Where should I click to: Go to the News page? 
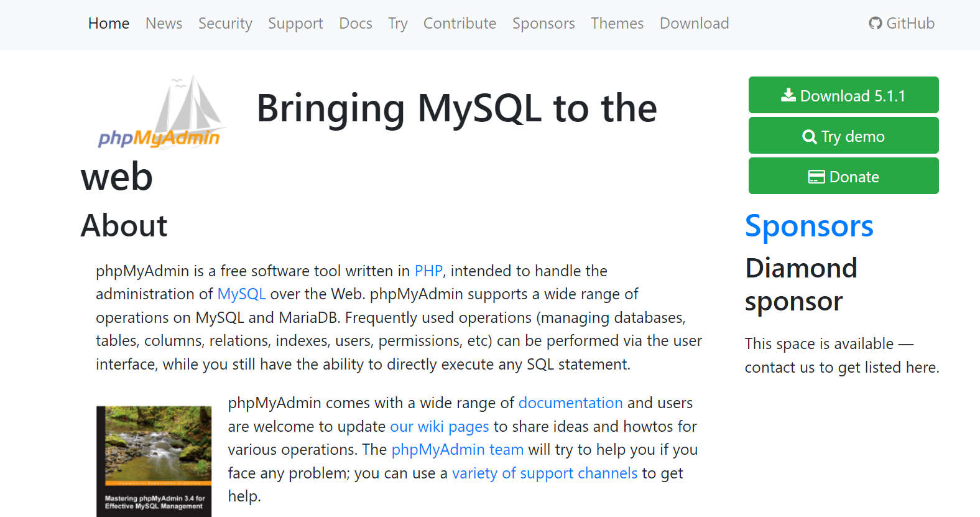164,24
